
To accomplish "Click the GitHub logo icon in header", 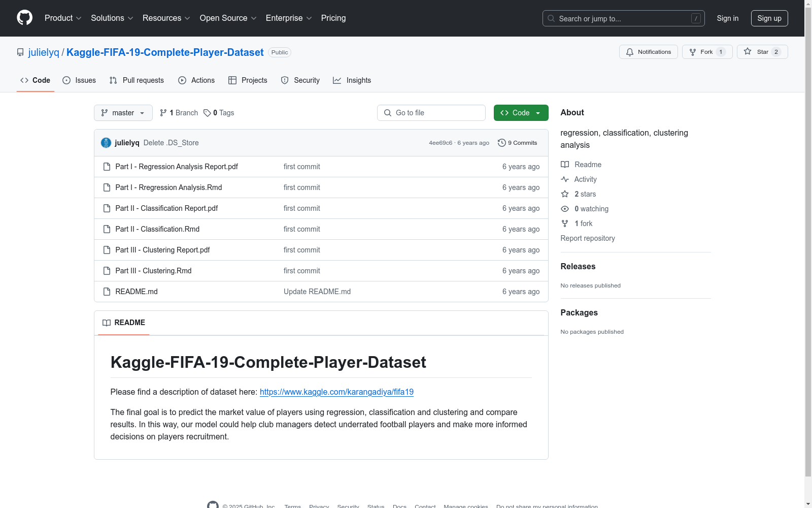I will 24,18.
